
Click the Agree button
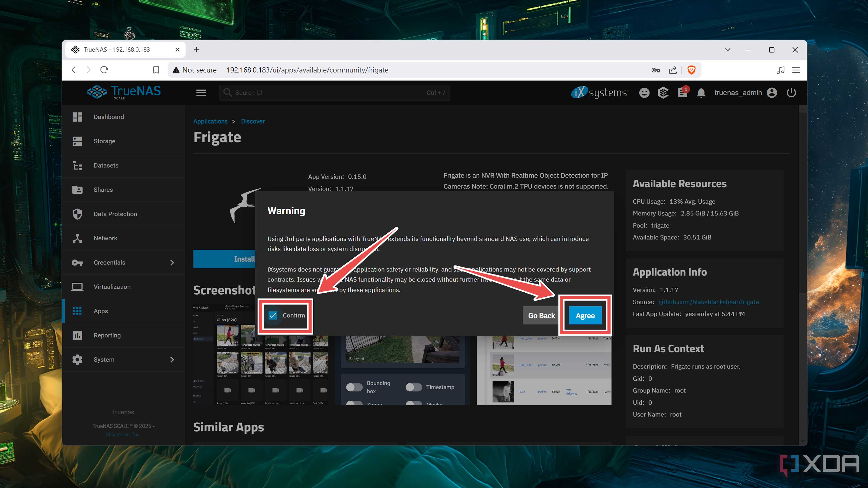(x=585, y=316)
